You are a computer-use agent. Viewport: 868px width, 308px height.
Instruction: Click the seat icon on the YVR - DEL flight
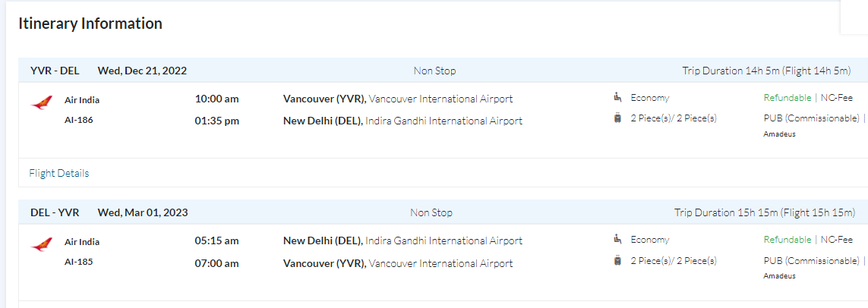click(x=617, y=97)
